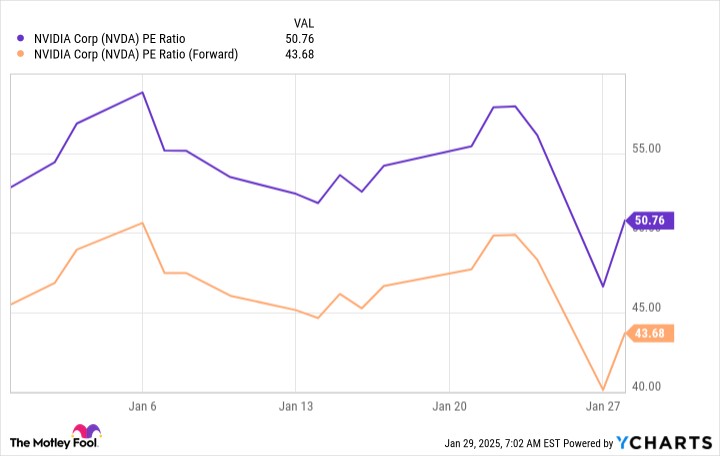Viewport: 720px width, 456px height.
Task: Click the Jan 13 axis date label
Action: point(296,406)
